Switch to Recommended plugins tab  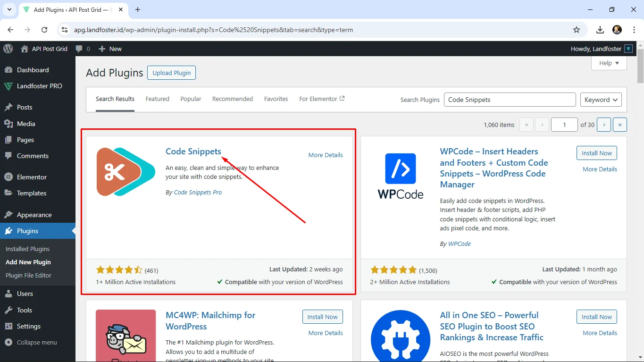click(x=233, y=99)
